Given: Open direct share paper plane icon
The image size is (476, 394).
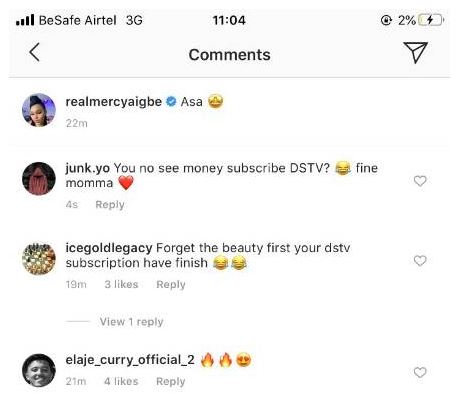Looking at the screenshot, I should click(415, 52).
